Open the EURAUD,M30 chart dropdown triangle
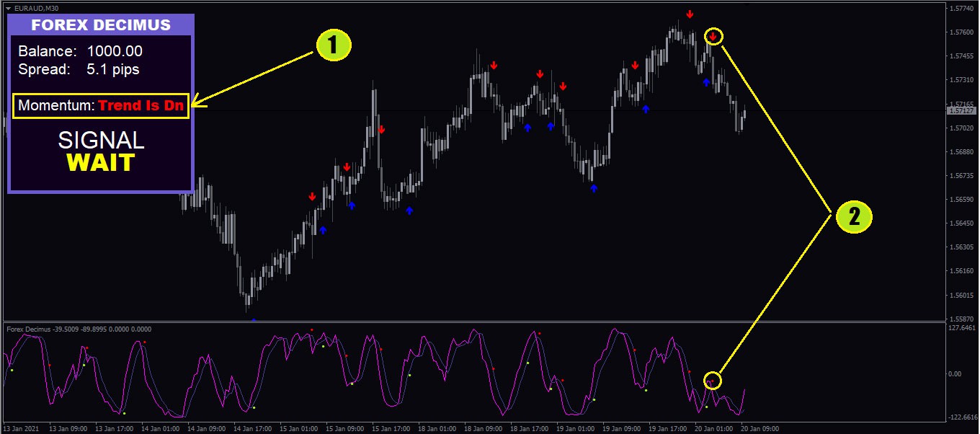 point(8,8)
